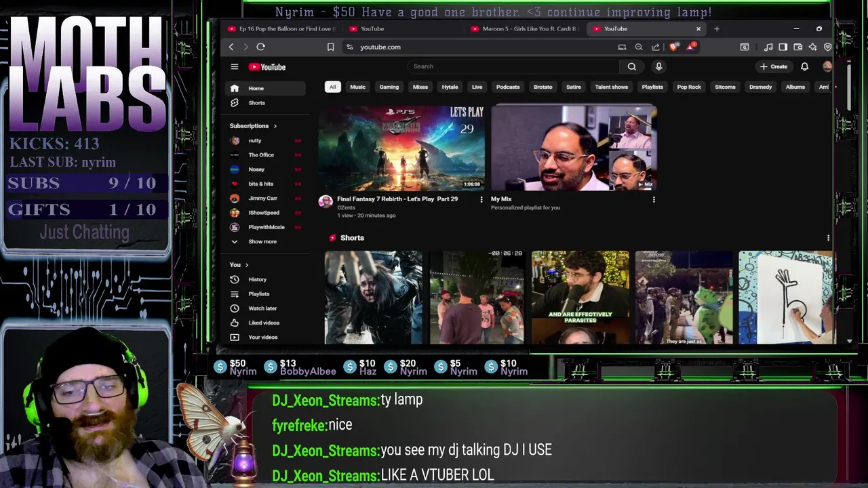Screen dimensions: 868x488
Task: Open Leo AI sparkle icon
Action: 813,47
